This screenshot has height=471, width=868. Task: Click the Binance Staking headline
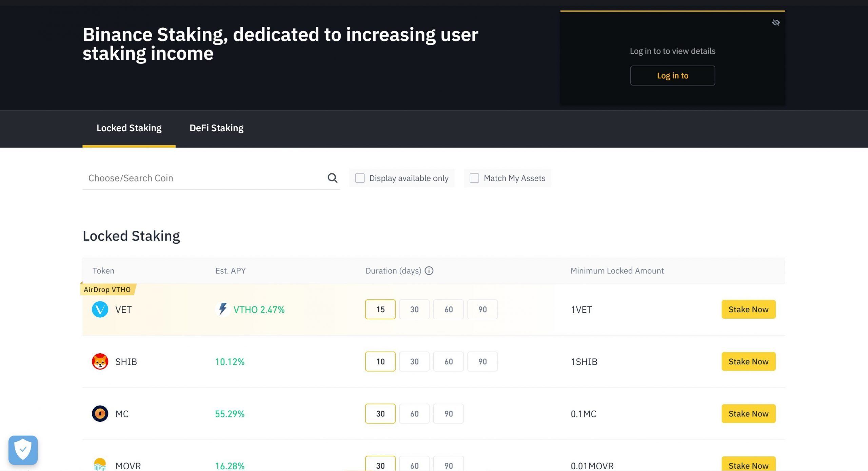[280, 44]
